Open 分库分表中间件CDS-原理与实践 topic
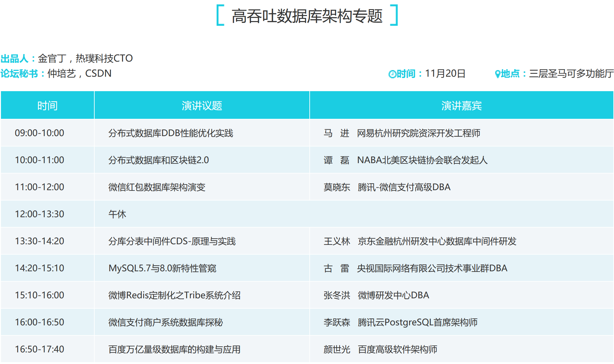Viewport: 614px width, 364px height. click(172, 241)
